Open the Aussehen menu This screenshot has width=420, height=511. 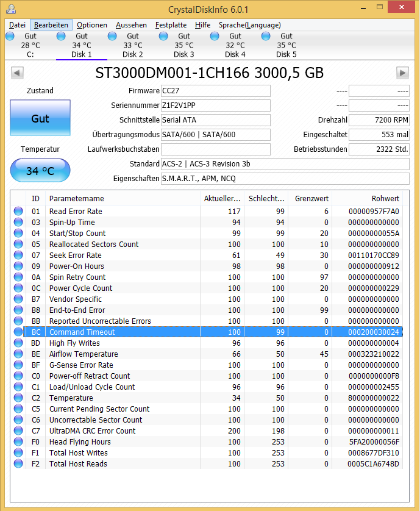[x=131, y=25]
